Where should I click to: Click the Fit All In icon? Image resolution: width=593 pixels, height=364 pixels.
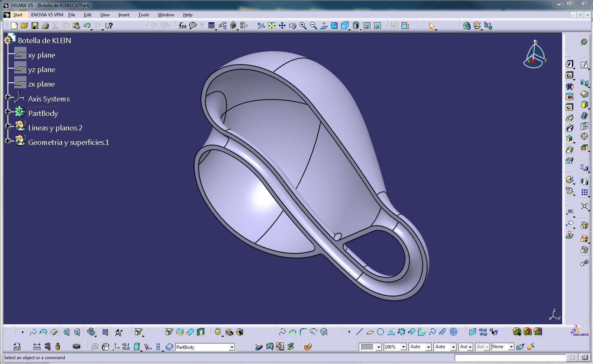tap(272, 26)
